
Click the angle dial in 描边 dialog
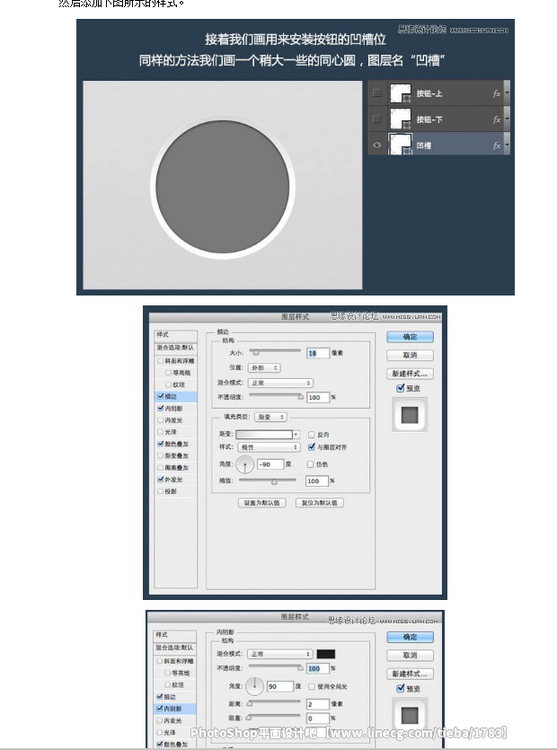coord(245,464)
